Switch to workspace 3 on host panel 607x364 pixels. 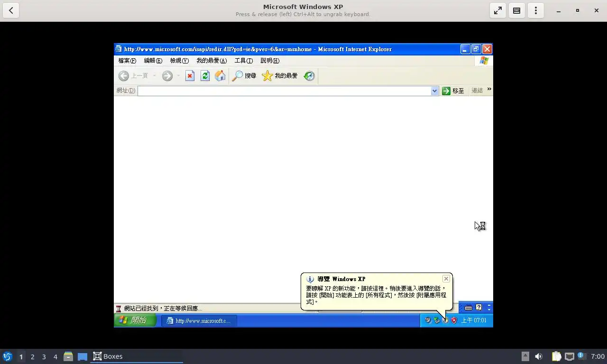[44, 356]
